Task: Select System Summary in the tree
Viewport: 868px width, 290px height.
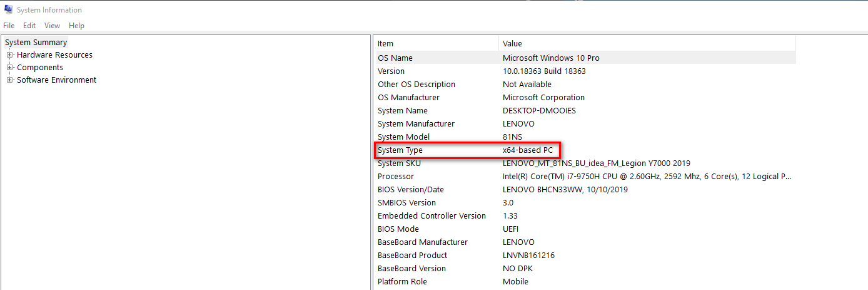Action: click(x=36, y=43)
